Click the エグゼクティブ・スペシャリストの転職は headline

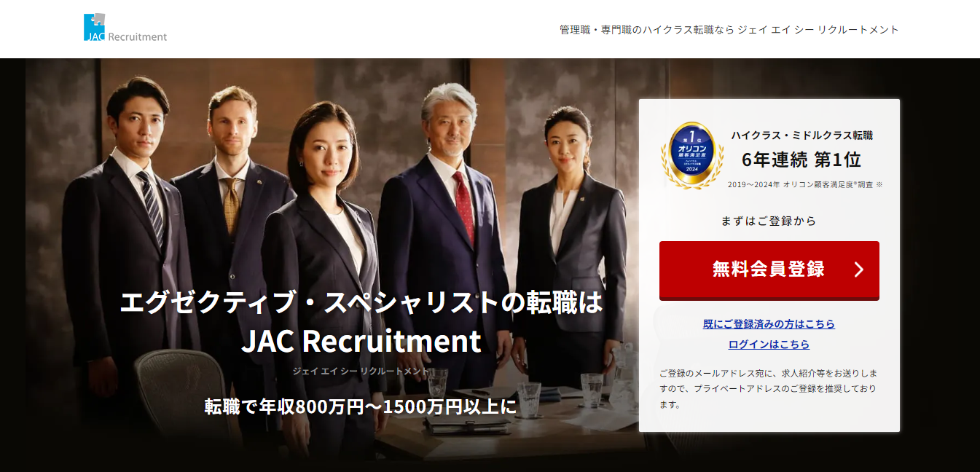(x=361, y=302)
